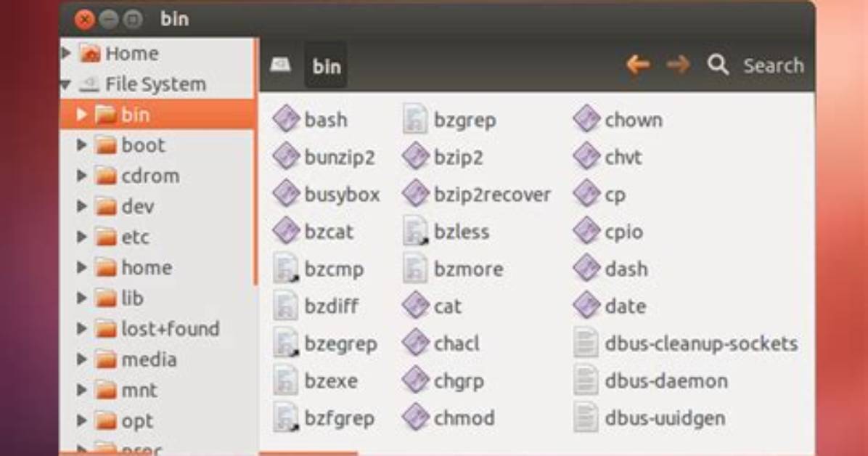The height and width of the screenshot is (456, 868).
Task: Click the bzfgrep link icon
Action: [286, 418]
